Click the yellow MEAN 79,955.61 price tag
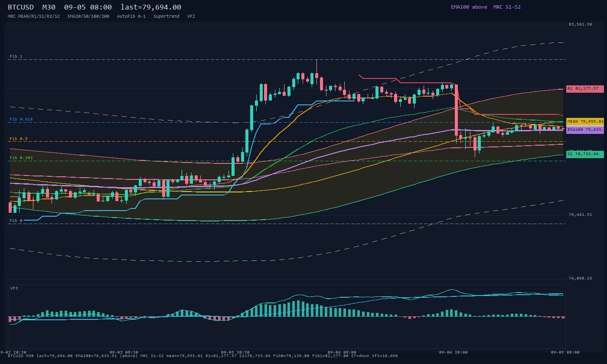 tap(585, 122)
